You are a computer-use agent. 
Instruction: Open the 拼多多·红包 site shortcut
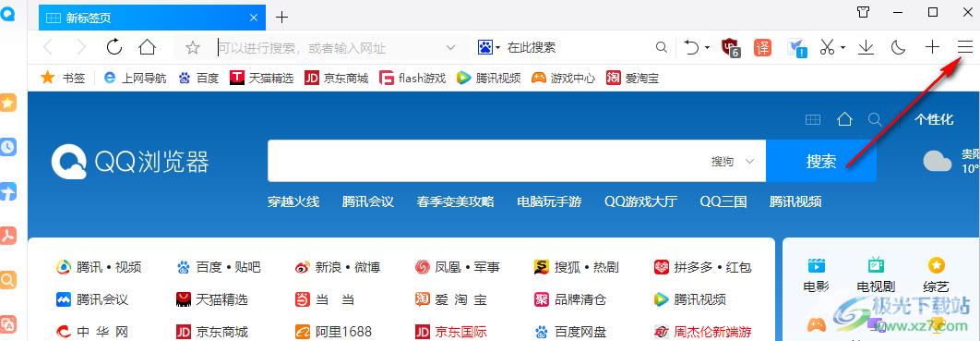[x=702, y=267]
